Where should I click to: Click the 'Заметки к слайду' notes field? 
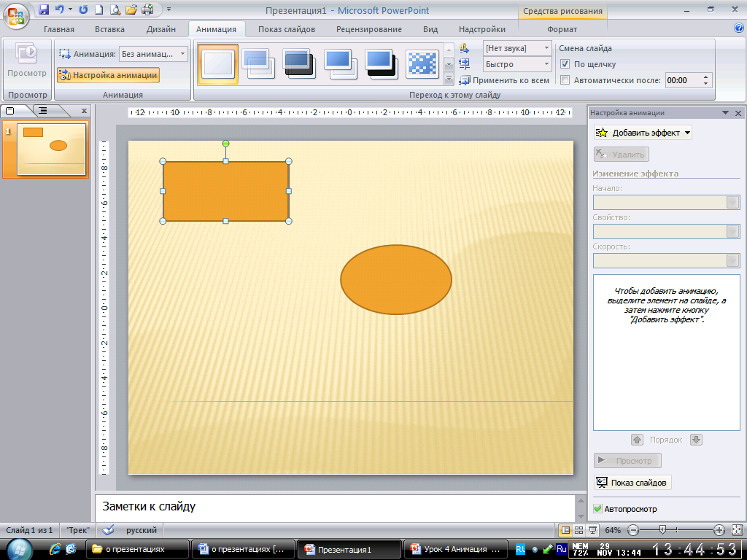pyautogui.click(x=336, y=508)
